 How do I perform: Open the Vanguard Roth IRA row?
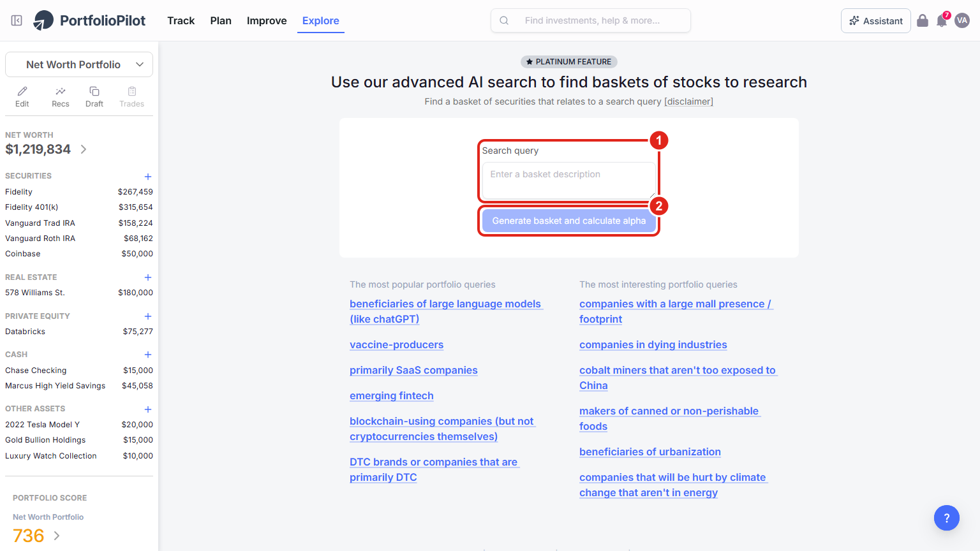79,239
